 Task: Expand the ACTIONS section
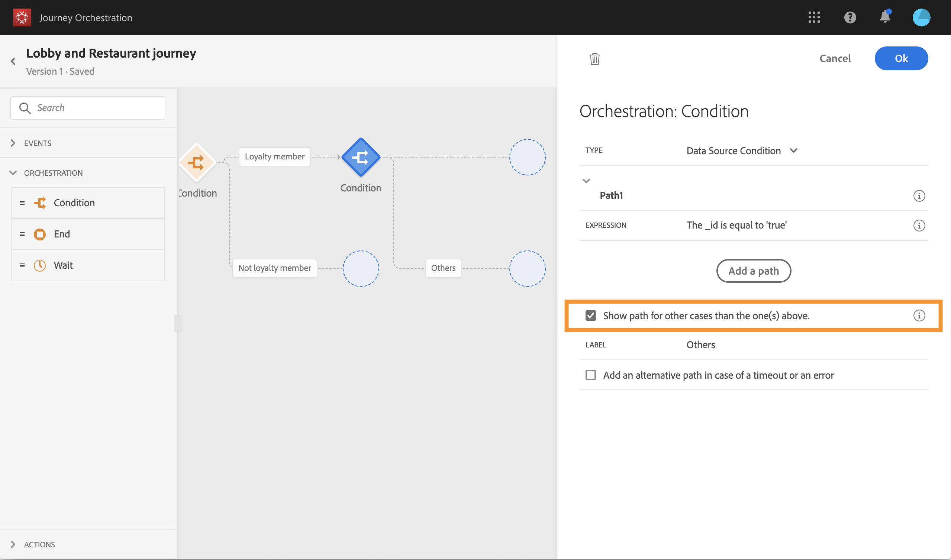tap(39, 544)
